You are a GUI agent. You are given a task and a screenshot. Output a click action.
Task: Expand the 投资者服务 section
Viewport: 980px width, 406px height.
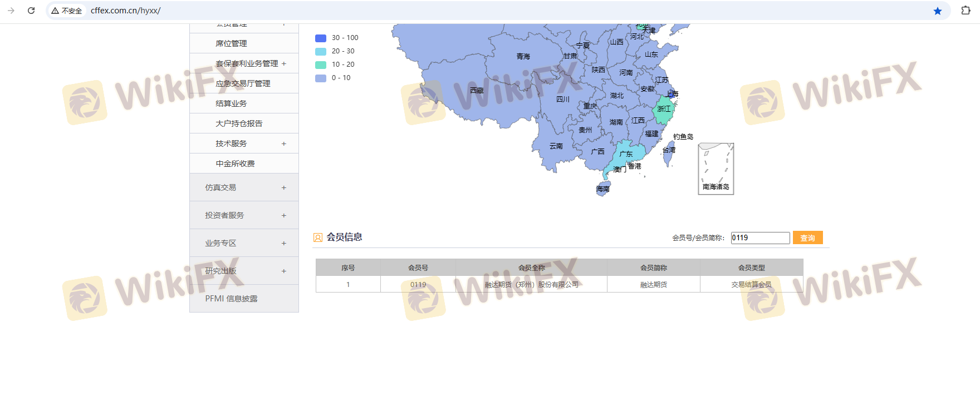point(283,215)
